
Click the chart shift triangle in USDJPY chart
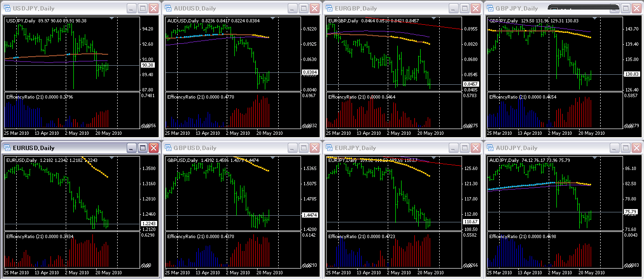111,19
